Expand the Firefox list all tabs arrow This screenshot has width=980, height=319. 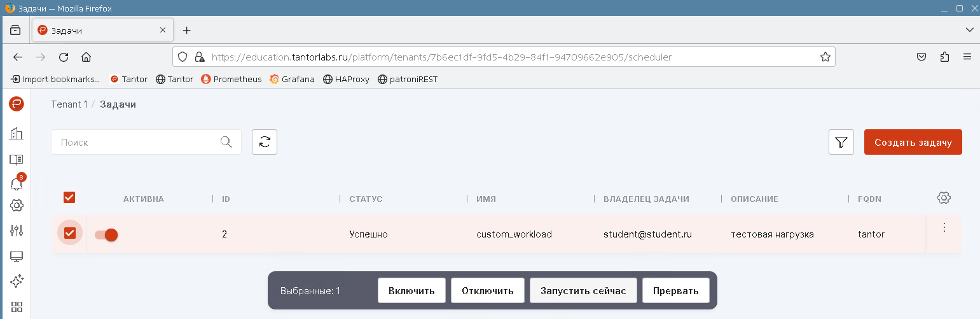click(x=969, y=30)
